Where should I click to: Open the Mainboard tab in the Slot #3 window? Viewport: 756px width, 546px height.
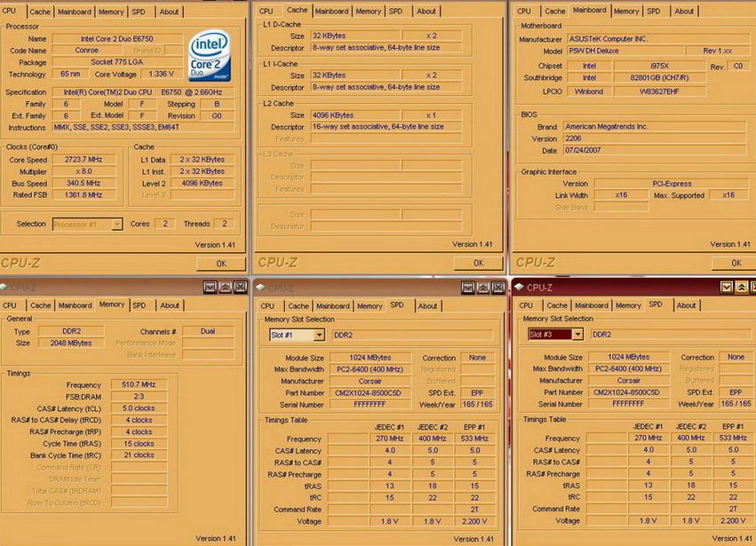[x=591, y=305]
